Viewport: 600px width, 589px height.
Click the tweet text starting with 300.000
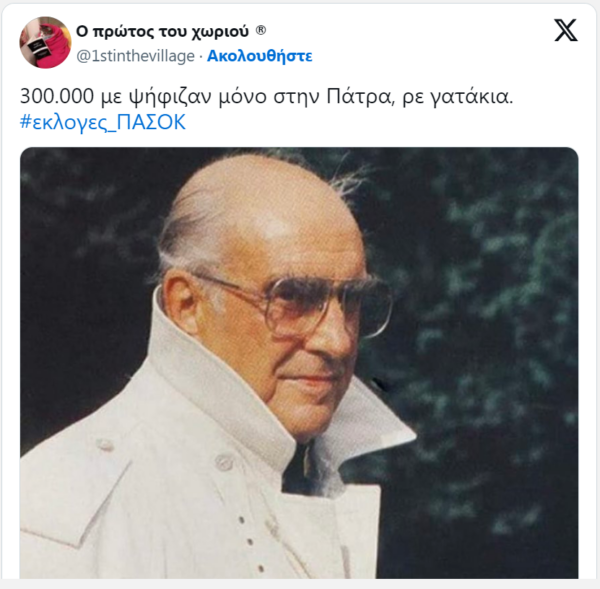(266, 96)
